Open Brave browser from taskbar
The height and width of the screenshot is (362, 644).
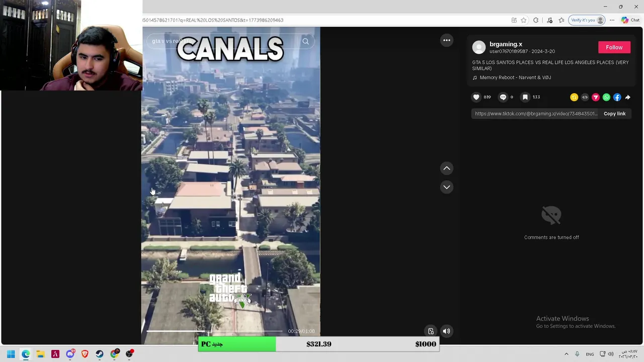(85, 354)
